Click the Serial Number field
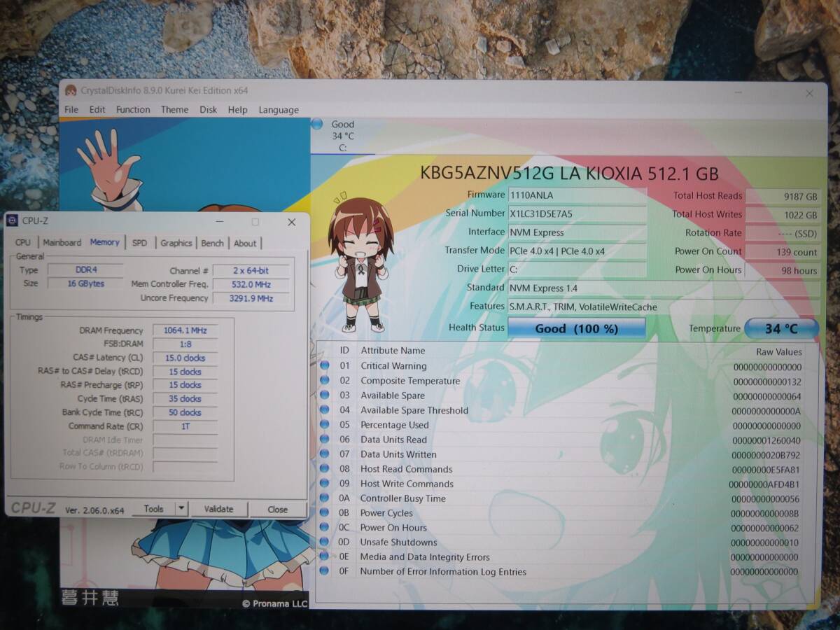840x630 pixels. [577, 214]
